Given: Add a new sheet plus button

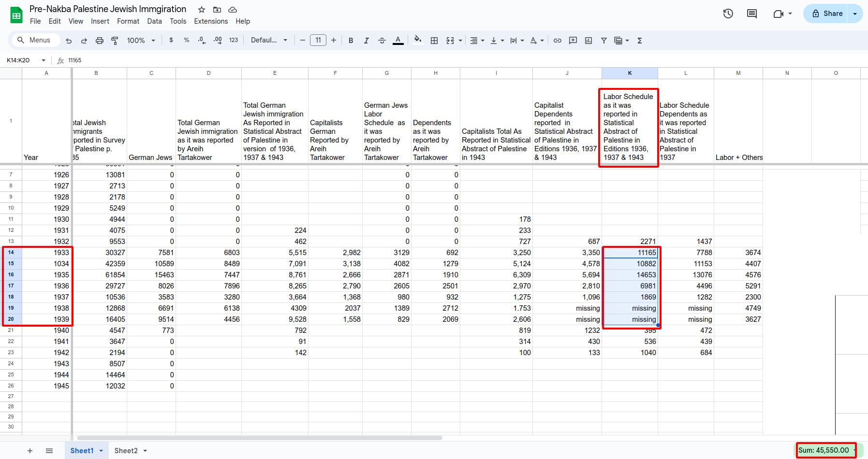Looking at the screenshot, I should pyautogui.click(x=30, y=451).
